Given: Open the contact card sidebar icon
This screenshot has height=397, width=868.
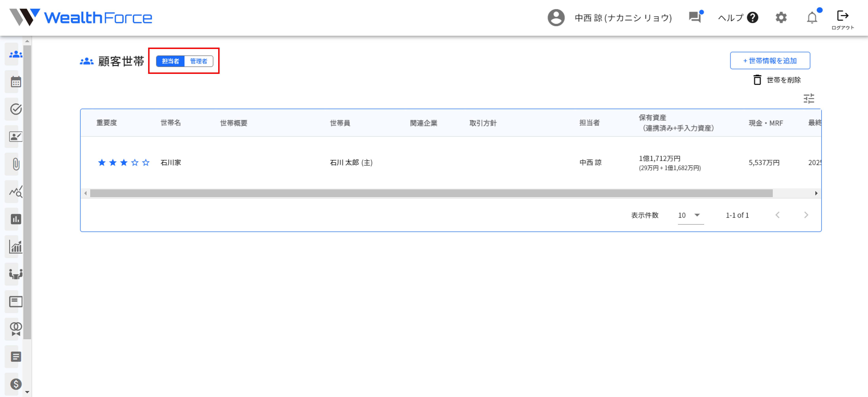Looking at the screenshot, I should 16,137.
